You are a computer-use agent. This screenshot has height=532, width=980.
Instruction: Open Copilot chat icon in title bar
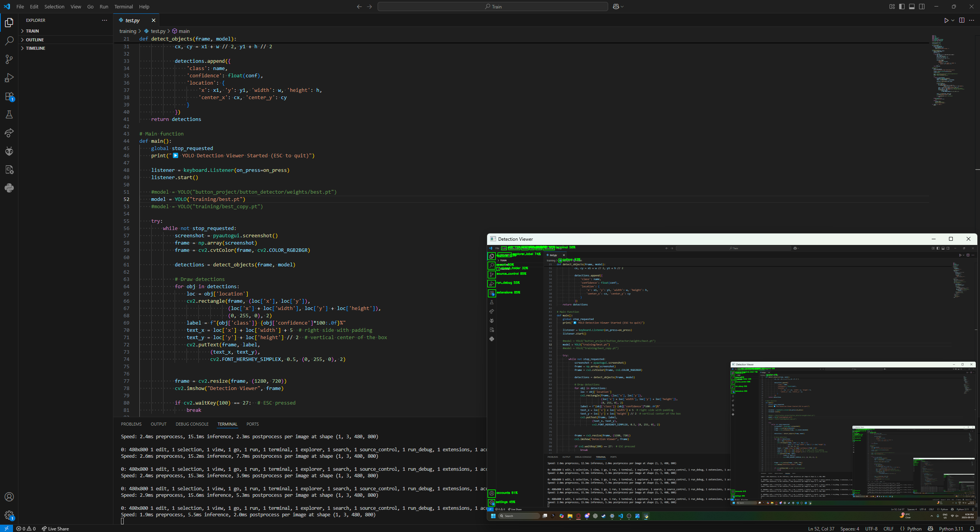click(x=616, y=7)
